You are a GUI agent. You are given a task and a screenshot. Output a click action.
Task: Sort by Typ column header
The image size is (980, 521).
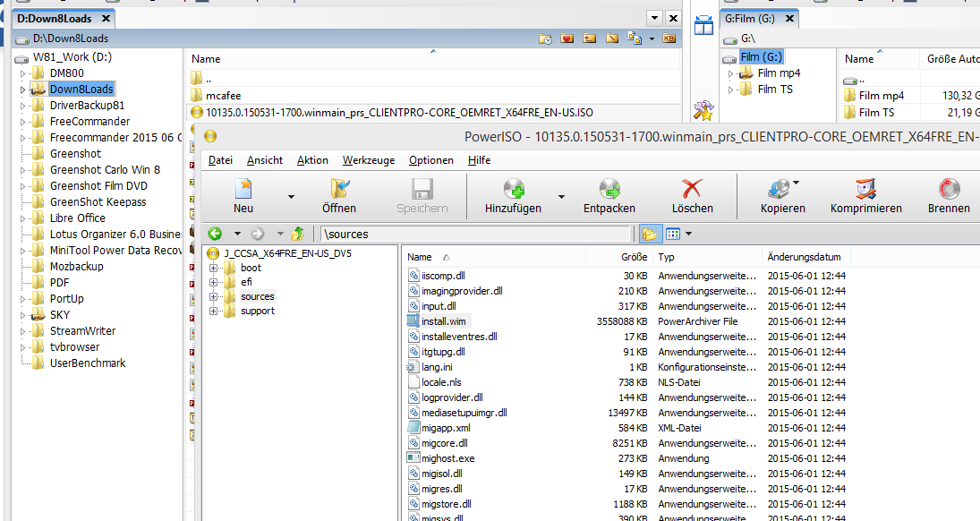point(707,257)
